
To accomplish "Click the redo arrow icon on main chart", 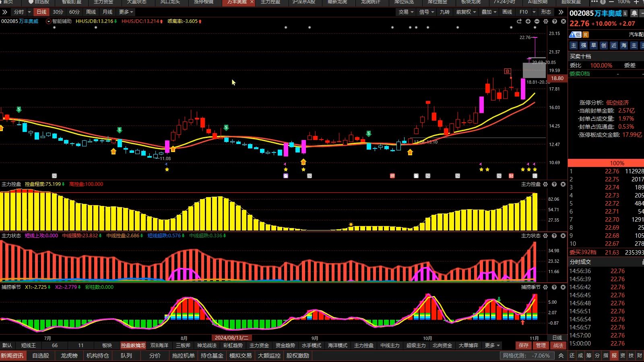I will [519, 21].
